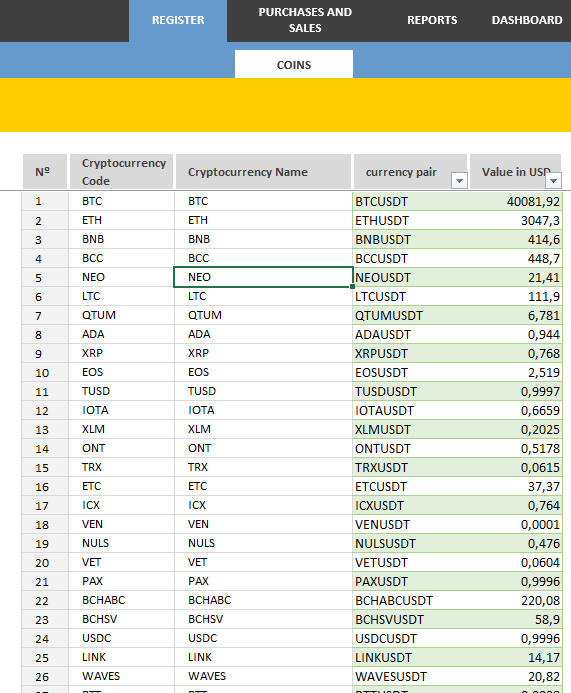Click the № column header
This screenshot has width=571, height=693.
45,171
